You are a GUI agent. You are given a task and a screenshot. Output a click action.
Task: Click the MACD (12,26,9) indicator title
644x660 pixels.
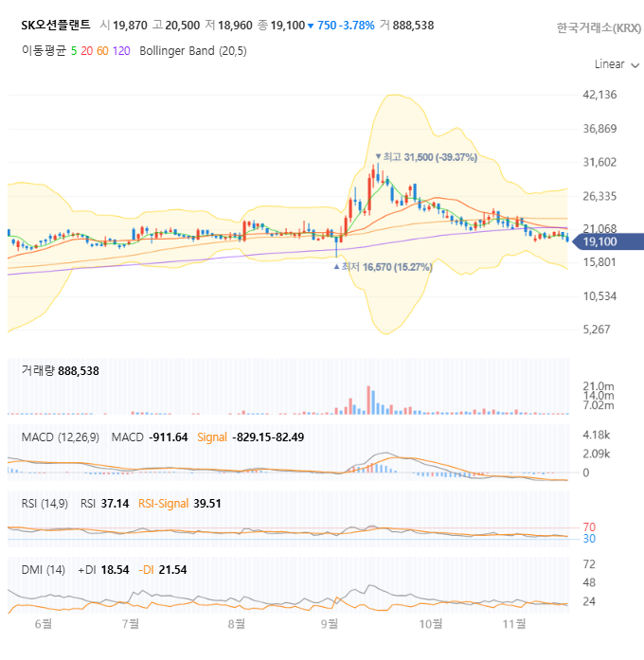(x=61, y=437)
